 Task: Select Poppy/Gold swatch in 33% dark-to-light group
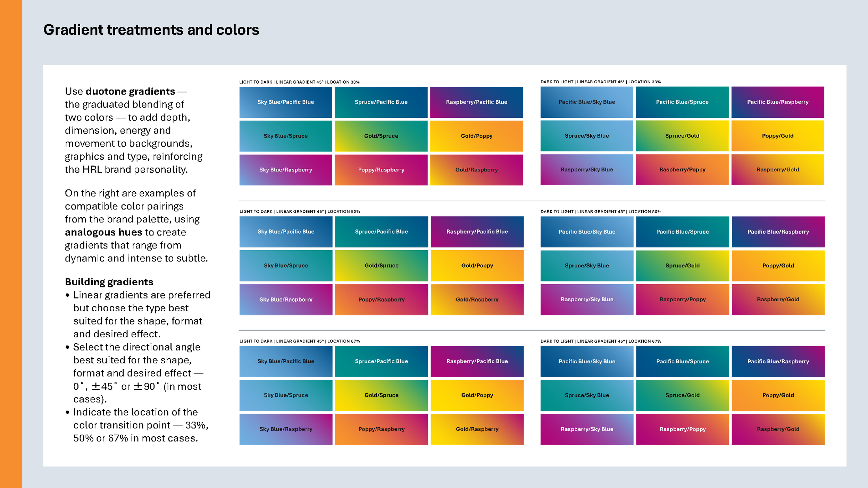click(x=777, y=136)
